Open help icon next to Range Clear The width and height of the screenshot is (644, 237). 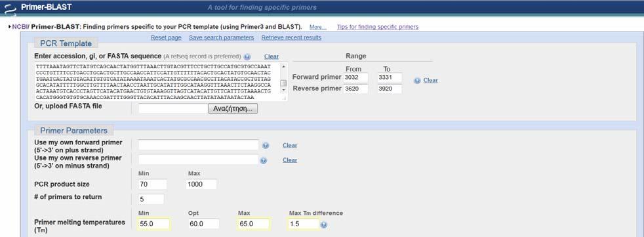(417, 81)
